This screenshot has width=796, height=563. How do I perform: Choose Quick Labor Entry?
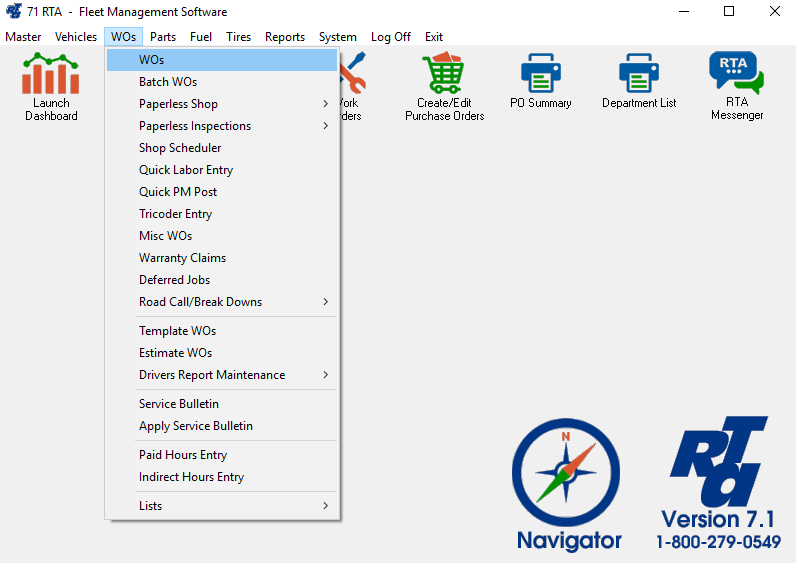point(186,170)
